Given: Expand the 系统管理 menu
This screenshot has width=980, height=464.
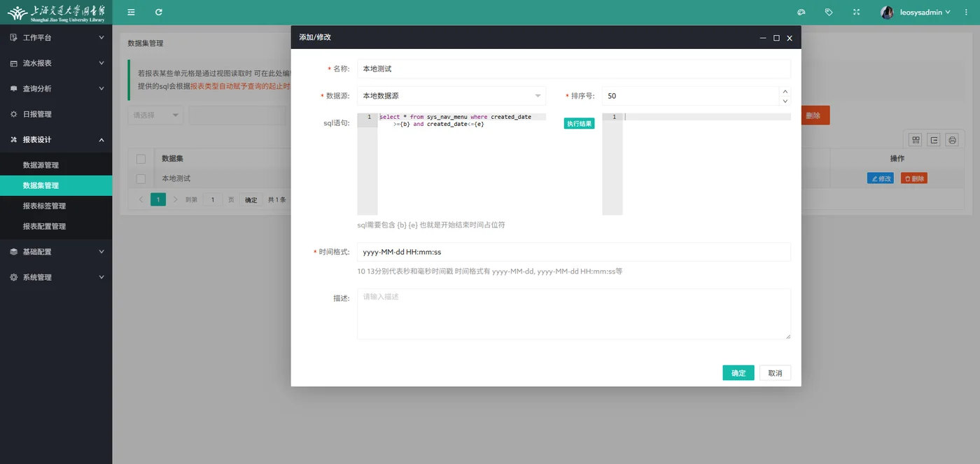Looking at the screenshot, I should tap(101, 277).
